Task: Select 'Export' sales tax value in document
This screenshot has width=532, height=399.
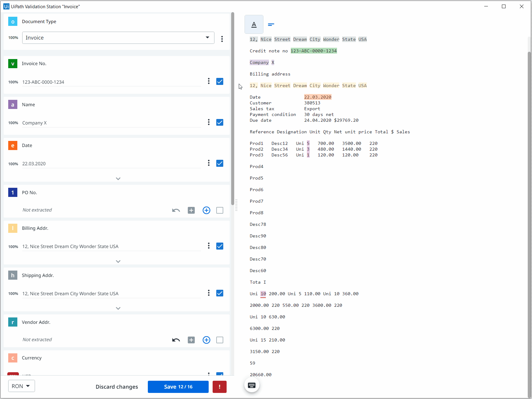Action: click(312, 109)
